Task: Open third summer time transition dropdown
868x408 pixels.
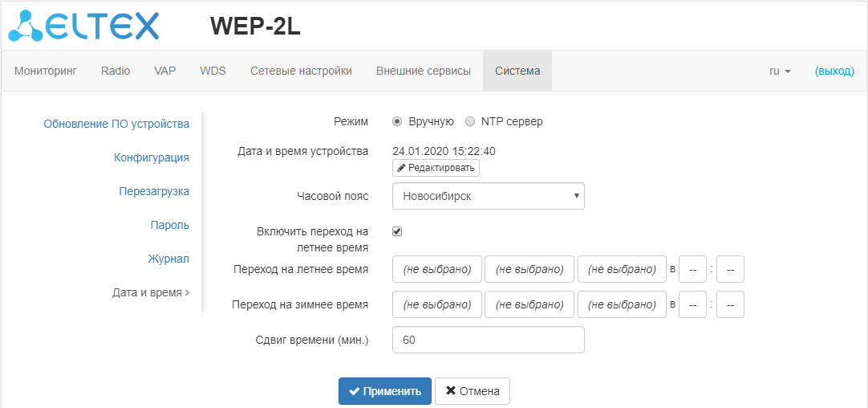Action: 622,269
